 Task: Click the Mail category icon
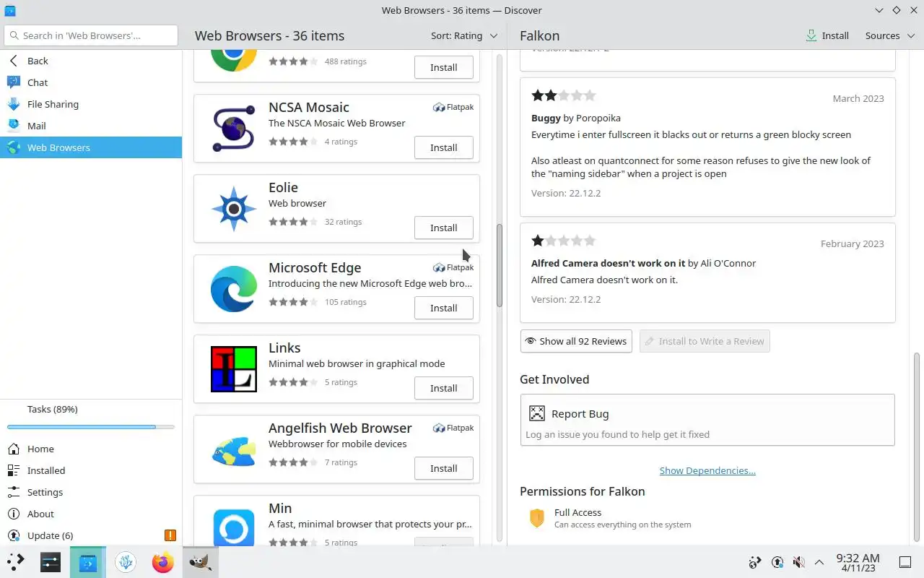pyautogui.click(x=13, y=126)
